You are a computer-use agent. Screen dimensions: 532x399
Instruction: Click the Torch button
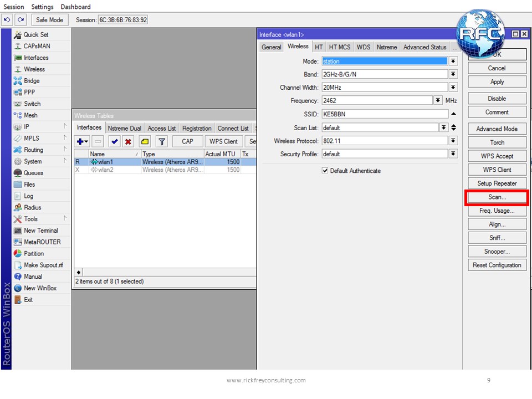[497, 142]
